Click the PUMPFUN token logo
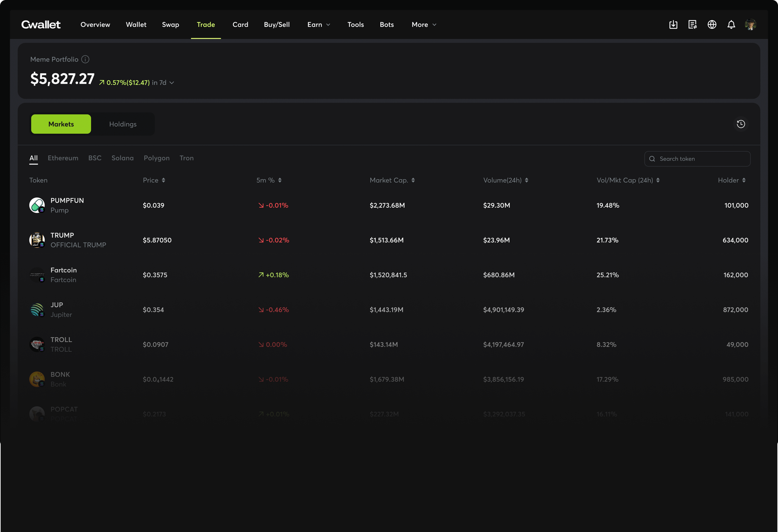The height and width of the screenshot is (532, 778). click(37, 205)
